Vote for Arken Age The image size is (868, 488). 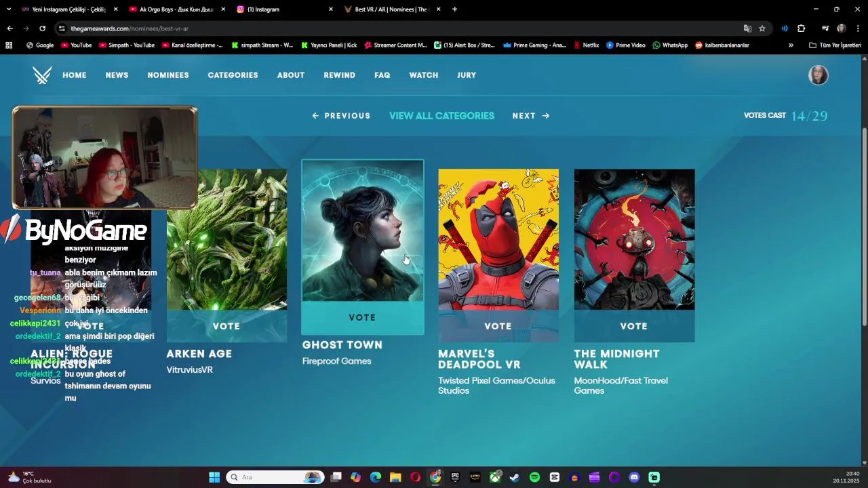click(x=226, y=326)
